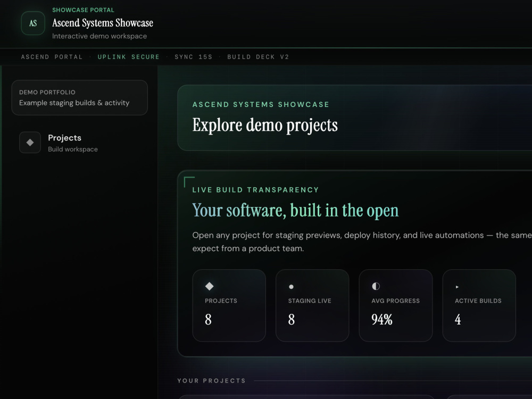
Task: Click the AS logo badge
Action: [x=33, y=23]
